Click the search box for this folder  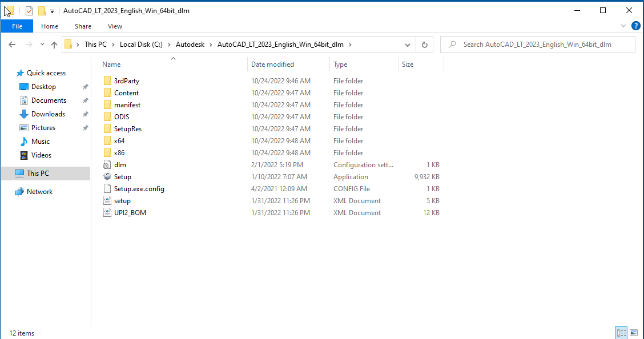[538, 45]
